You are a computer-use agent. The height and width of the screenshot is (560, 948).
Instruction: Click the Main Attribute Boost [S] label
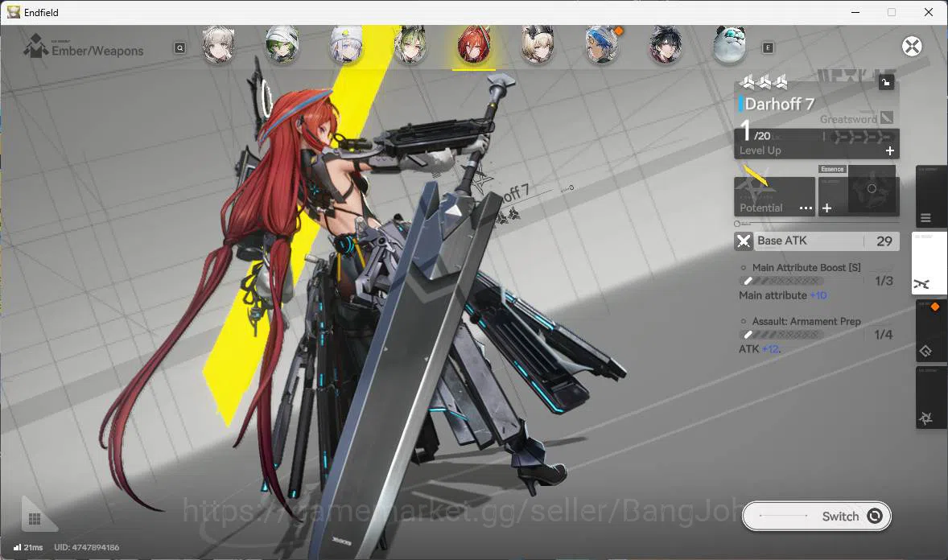(x=806, y=267)
